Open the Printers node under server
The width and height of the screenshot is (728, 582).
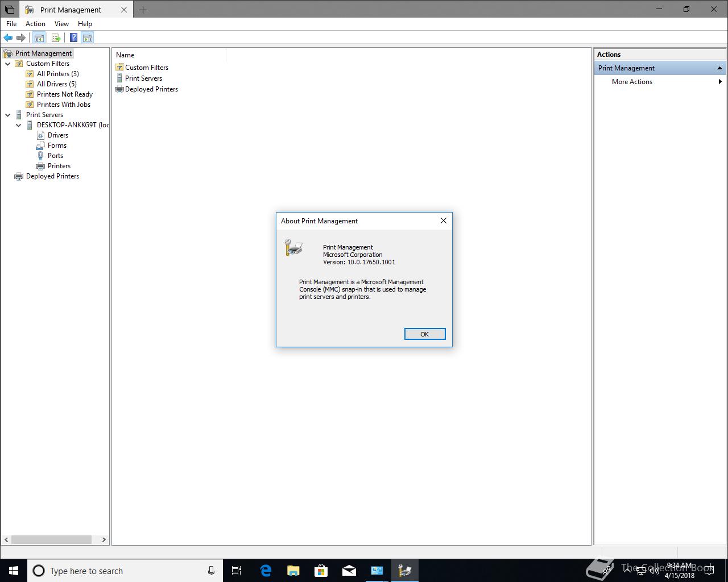click(59, 166)
